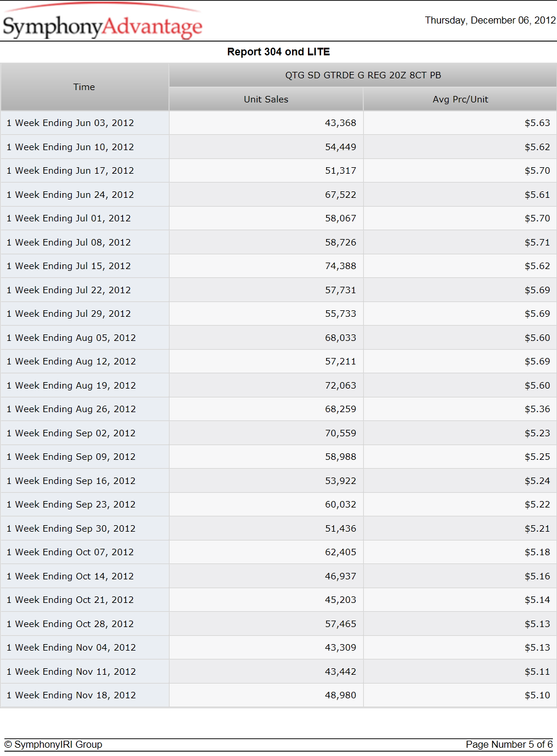557x756 pixels.
Task: Click the Unit Sales column header
Action: click(266, 100)
